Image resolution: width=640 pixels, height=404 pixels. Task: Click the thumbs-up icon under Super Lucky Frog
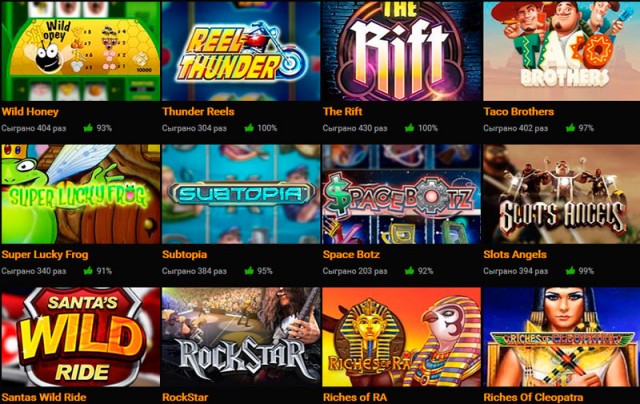(x=88, y=271)
